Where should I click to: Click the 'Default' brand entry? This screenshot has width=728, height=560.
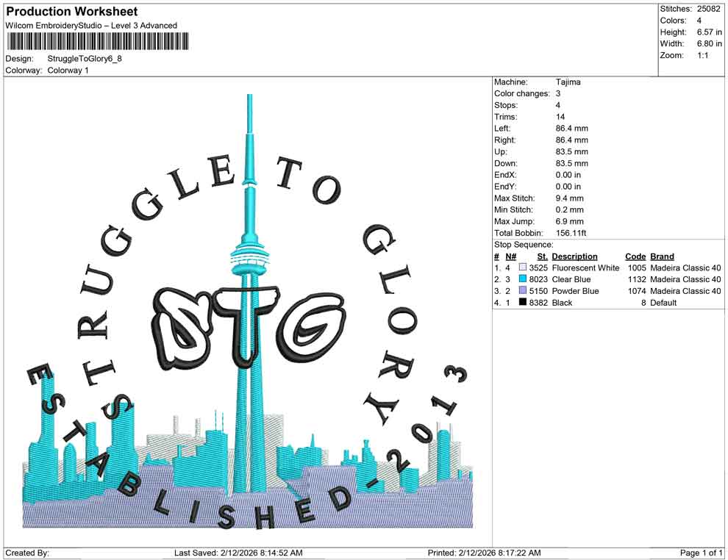tap(663, 303)
